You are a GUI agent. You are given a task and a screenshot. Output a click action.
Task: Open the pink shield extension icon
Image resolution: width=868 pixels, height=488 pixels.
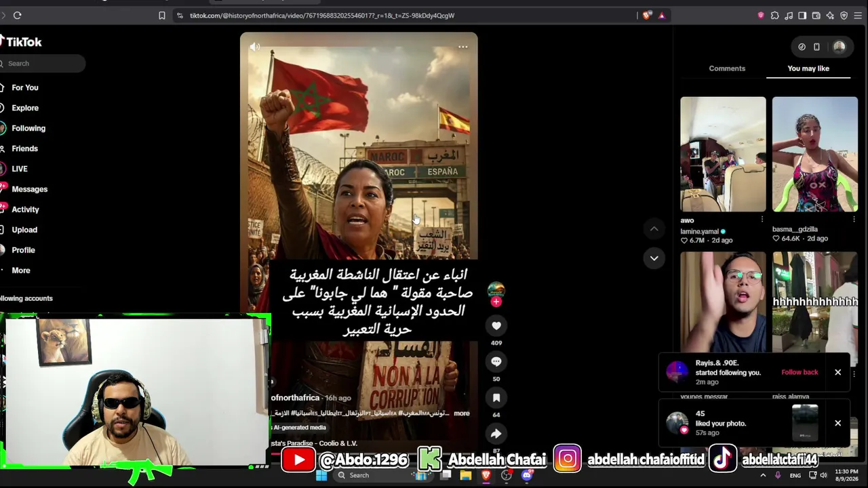761,16
